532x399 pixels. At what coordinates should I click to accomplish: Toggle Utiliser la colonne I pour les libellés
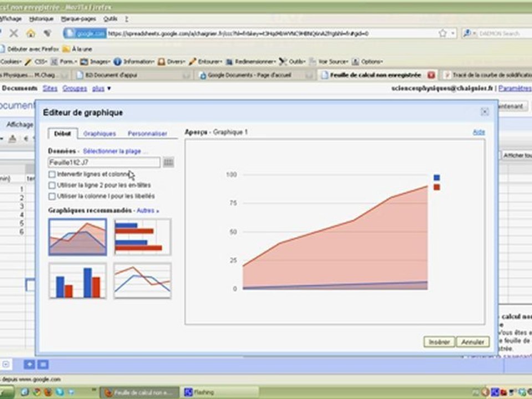coord(52,196)
